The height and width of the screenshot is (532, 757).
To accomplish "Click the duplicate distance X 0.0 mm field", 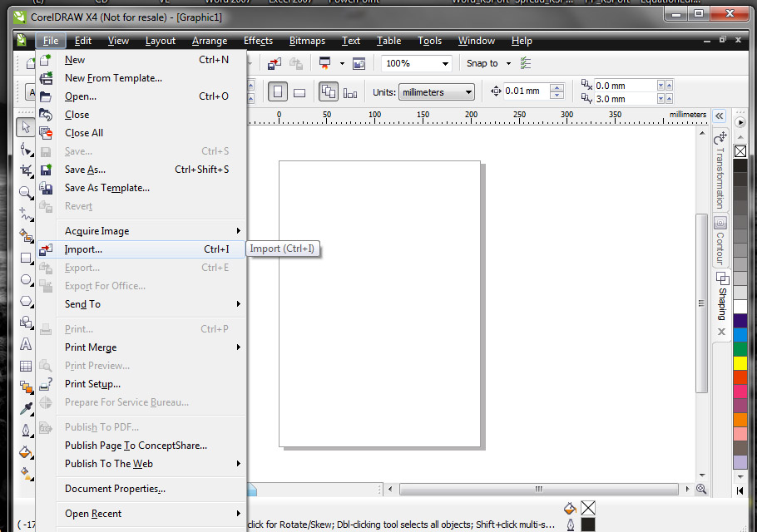I will click(x=625, y=86).
